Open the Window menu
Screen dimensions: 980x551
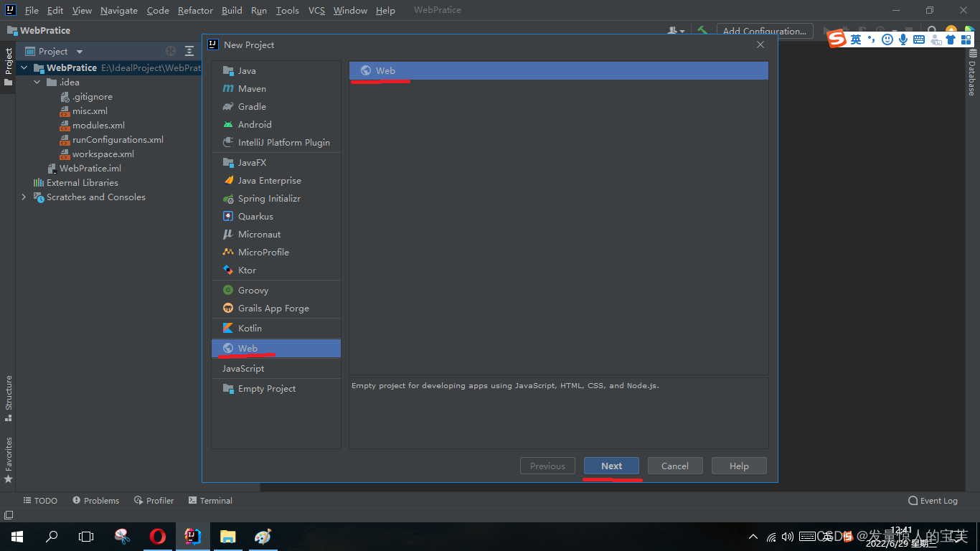coord(350,10)
